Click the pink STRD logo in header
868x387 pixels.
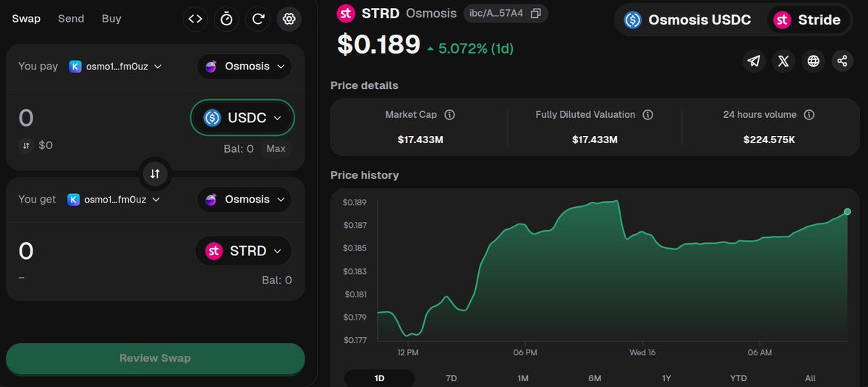(x=346, y=13)
